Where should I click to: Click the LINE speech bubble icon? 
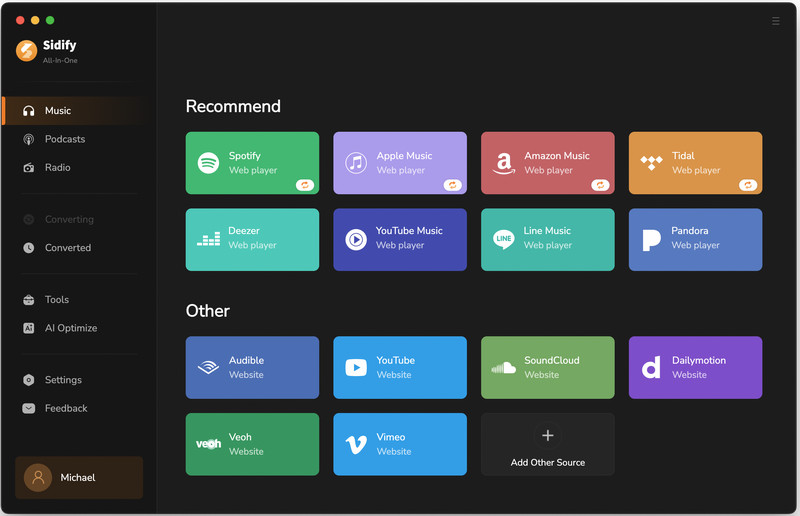pyautogui.click(x=504, y=239)
